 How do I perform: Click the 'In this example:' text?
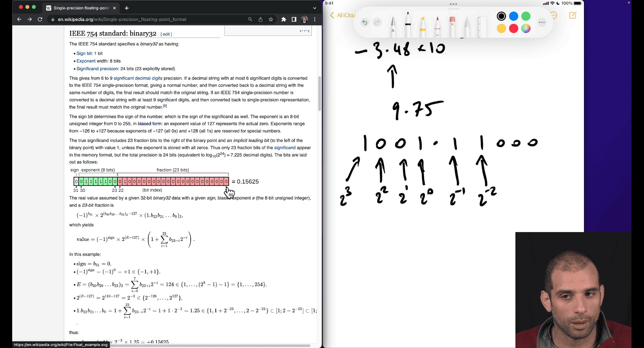point(85,254)
